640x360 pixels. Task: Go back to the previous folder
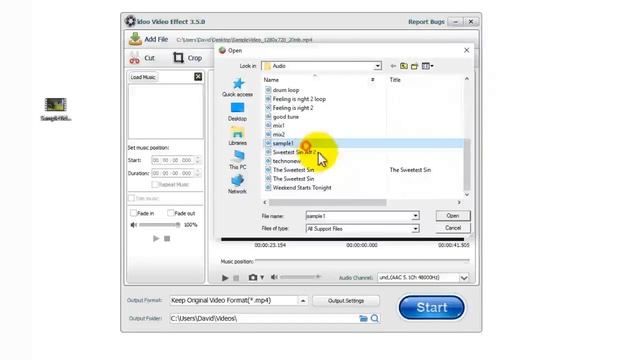tap(393, 66)
